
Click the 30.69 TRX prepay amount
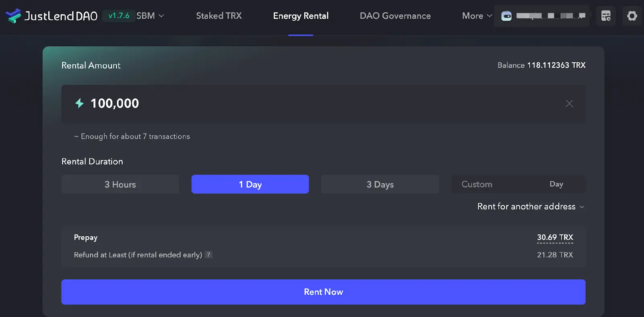pos(555,237)
